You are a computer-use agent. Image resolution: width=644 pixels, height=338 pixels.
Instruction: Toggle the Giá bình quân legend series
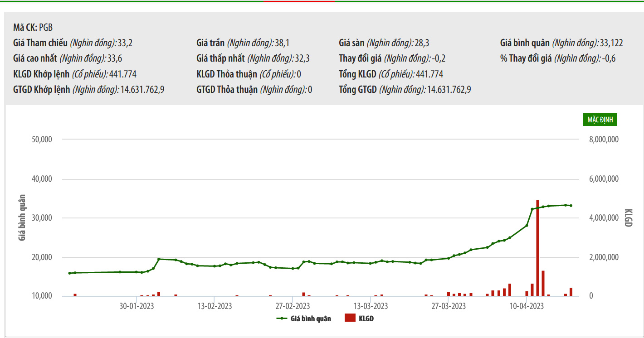311,319
